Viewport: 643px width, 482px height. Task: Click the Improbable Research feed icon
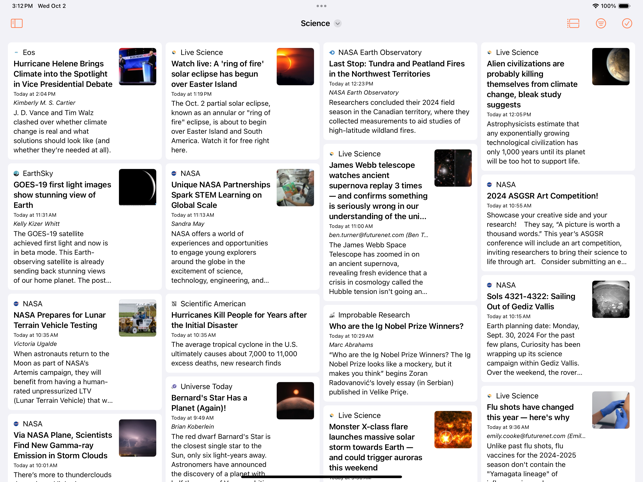[332, 315]
